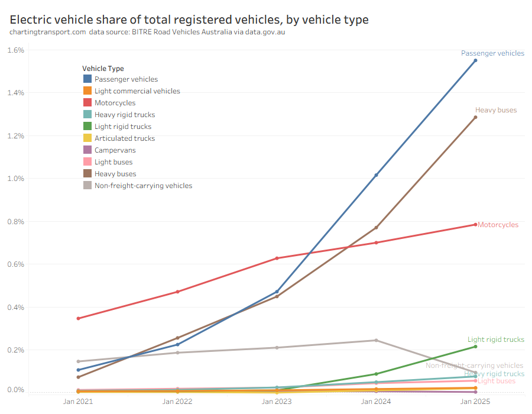Highlight Non-freight-carrying vehicles legend entry text
This screenshot has width=532, height=414.
click(x=143, y=186)
